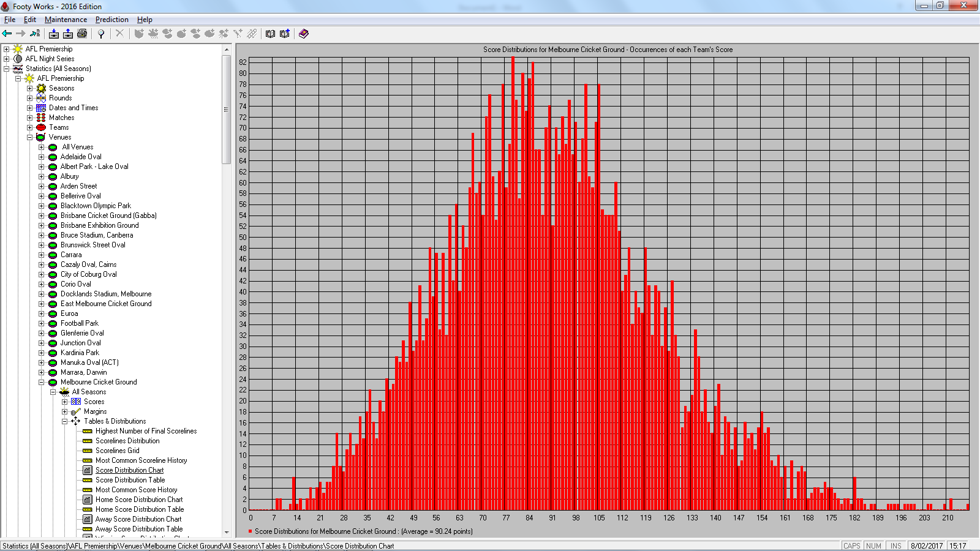The width and height of the screenshot is (980, 551).
Task: Collapse the Venues tree node
Action: (x=29, y=137)
